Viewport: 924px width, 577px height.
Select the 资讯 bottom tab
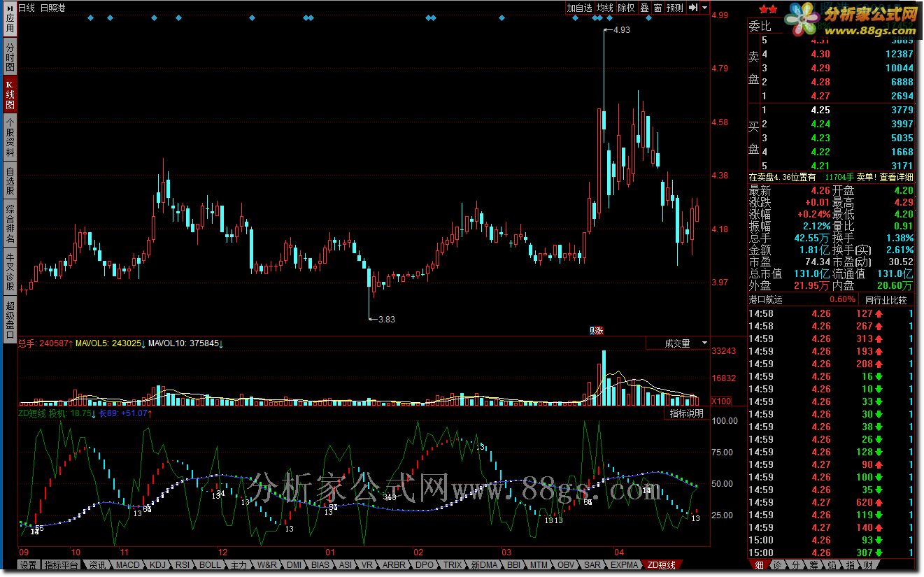97,564
